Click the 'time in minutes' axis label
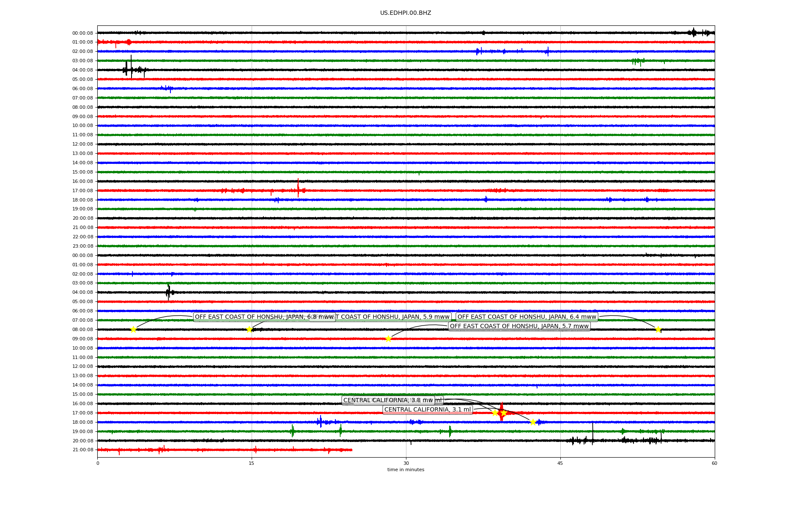812x508 pixels. click(406, 469)
